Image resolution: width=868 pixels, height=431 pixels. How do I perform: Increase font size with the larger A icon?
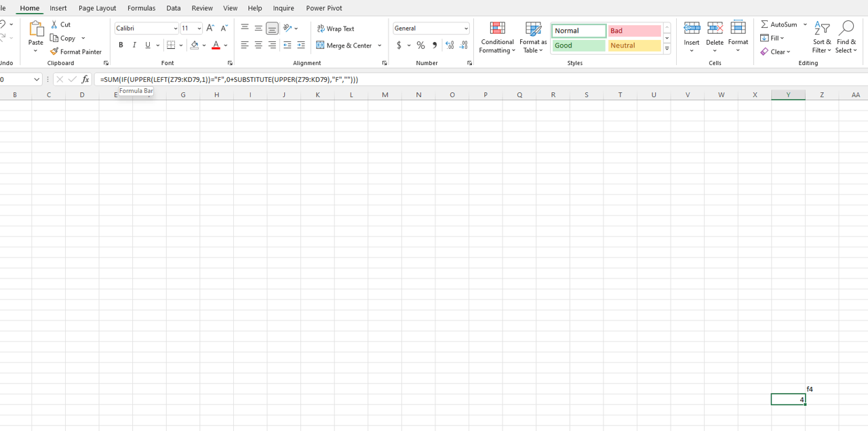pyautogui.click(x=210, y=28)
